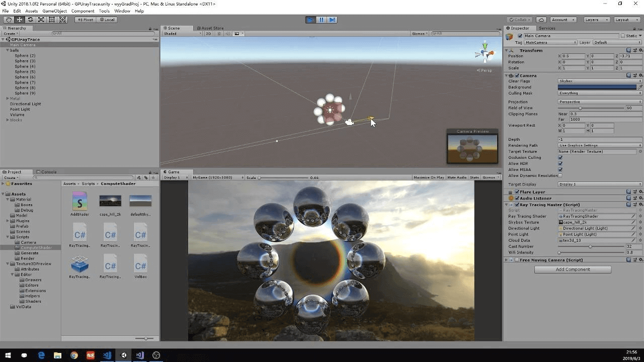Open the GameObject menu
Image resolution: width=644 pixels, height=362 pixels.
(54, 11)
